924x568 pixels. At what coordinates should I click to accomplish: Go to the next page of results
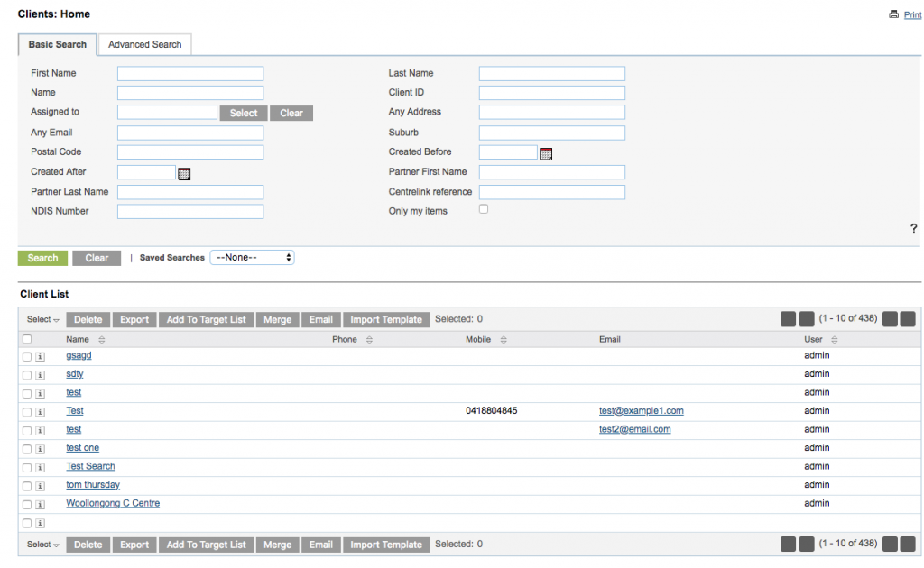click(x=890, y=318)
